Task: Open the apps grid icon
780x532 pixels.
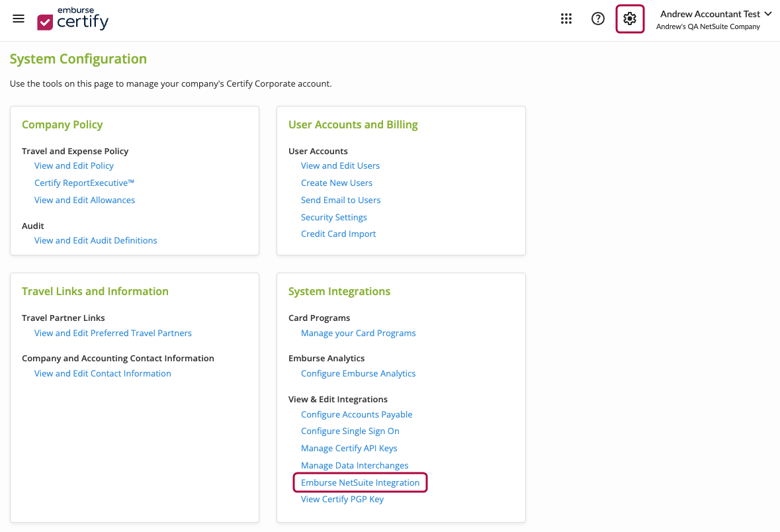Action: pos(566,19)
